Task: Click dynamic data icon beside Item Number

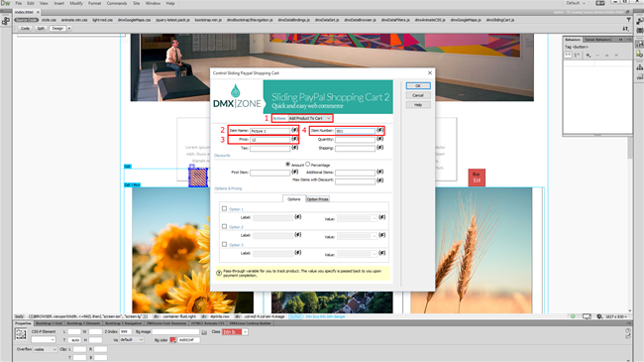Action: coord(379,130)
